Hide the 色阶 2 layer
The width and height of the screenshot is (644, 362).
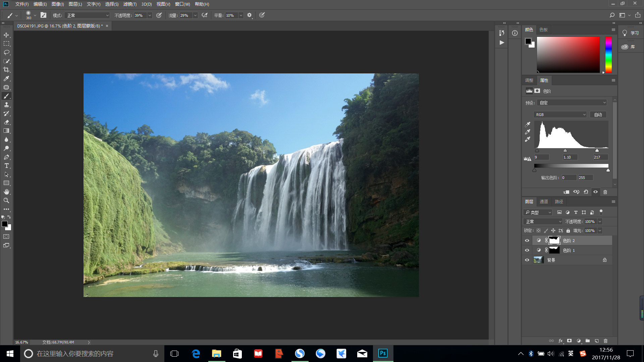coord(527,241)
